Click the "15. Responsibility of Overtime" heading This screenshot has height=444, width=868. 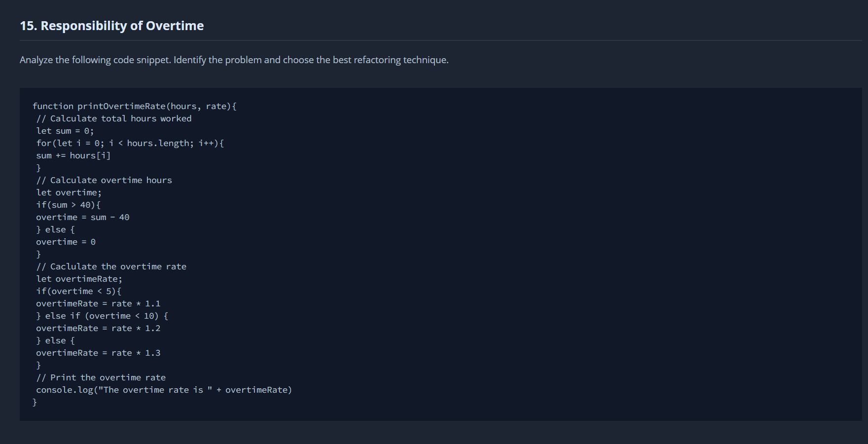111,26
